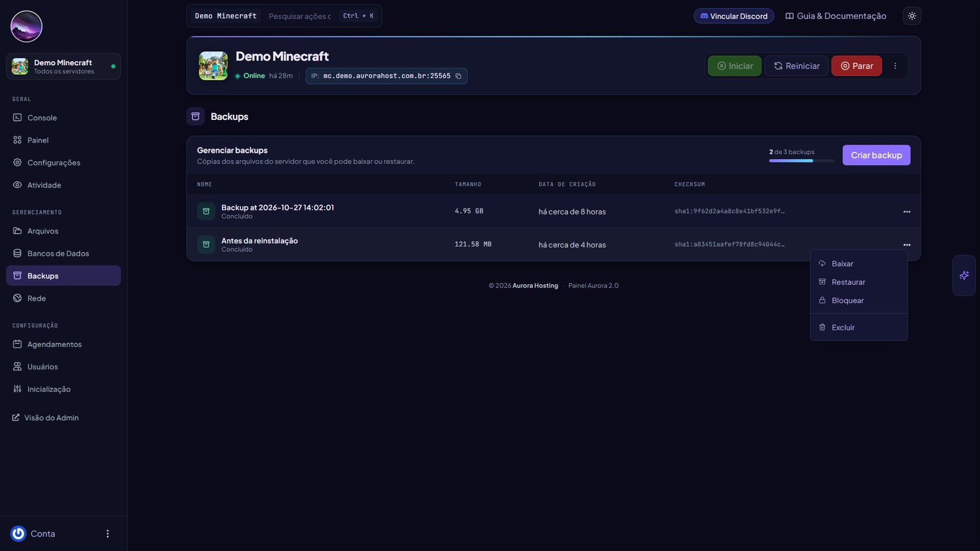Open Usuários in the sidebar
The height and width of the screenshot is (551, 980).
click(63, 367)
